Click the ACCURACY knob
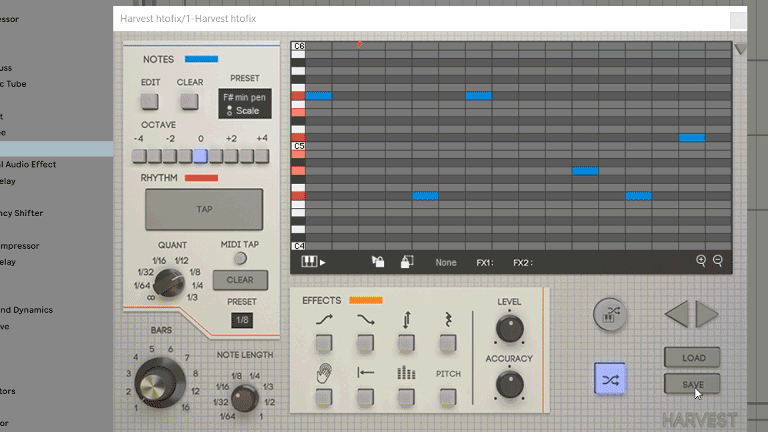 pyautogui.click(x=509, y=384)
